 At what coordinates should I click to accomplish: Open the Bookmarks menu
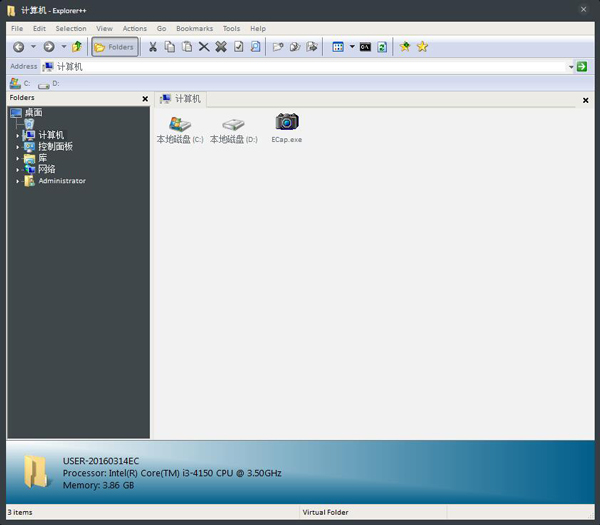194,28
